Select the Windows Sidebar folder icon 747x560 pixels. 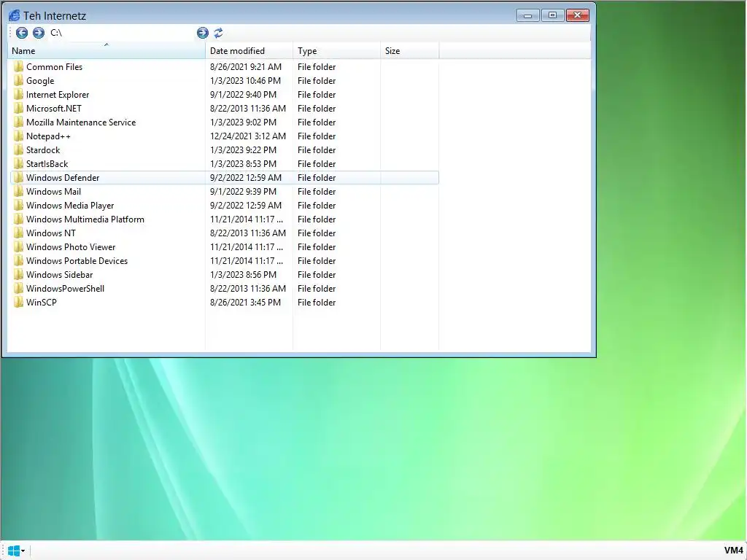18,274
